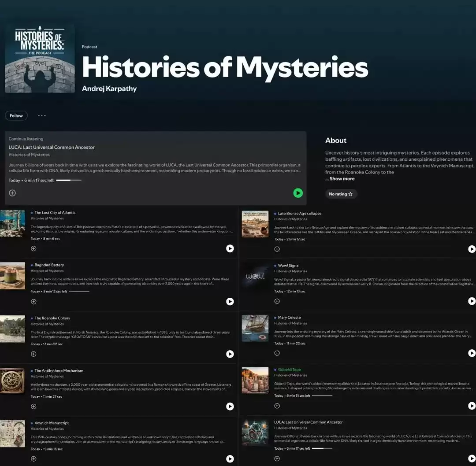Open the Andrej Karpathy creator link

109,89
